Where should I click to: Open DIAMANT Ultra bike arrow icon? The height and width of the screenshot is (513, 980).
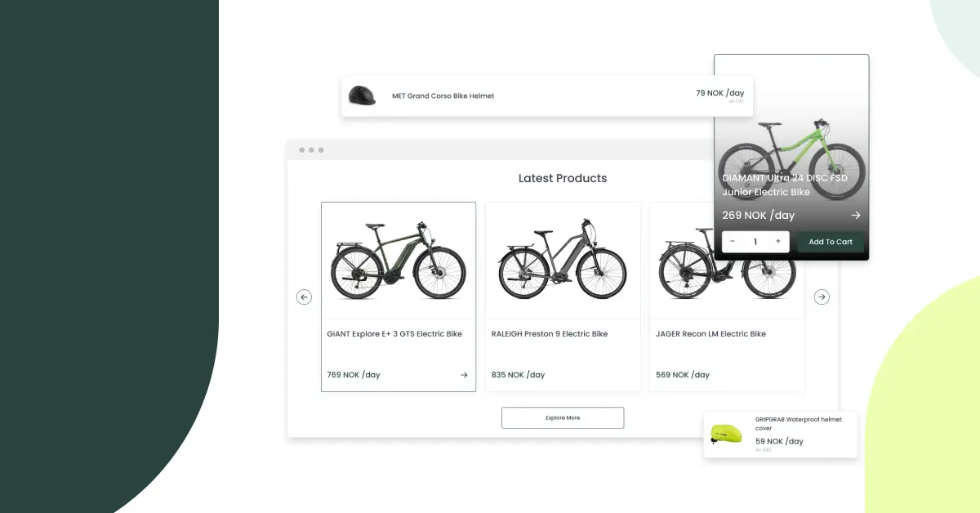tap(856, 216)
